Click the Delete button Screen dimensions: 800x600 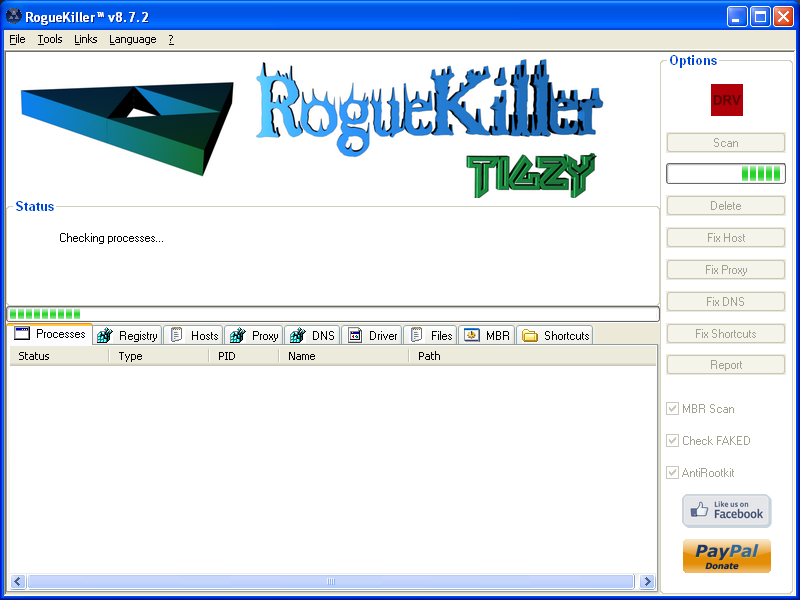(726, 206)
